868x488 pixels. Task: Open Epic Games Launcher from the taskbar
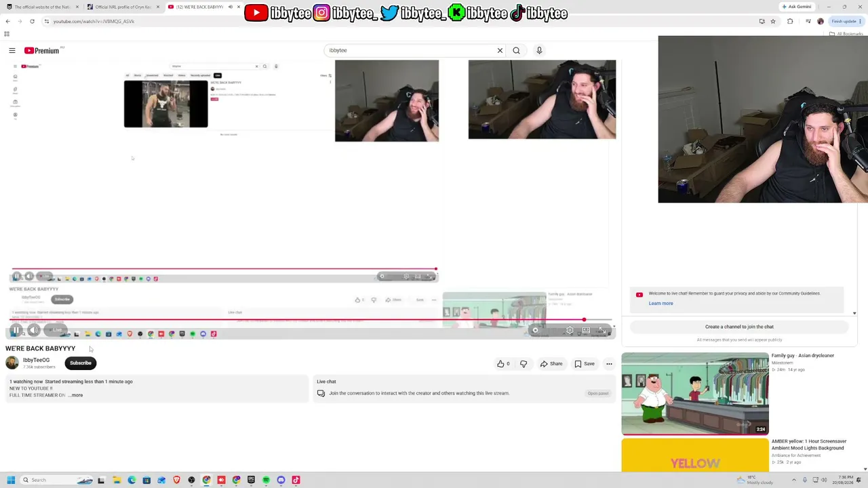tap(251, 480)
